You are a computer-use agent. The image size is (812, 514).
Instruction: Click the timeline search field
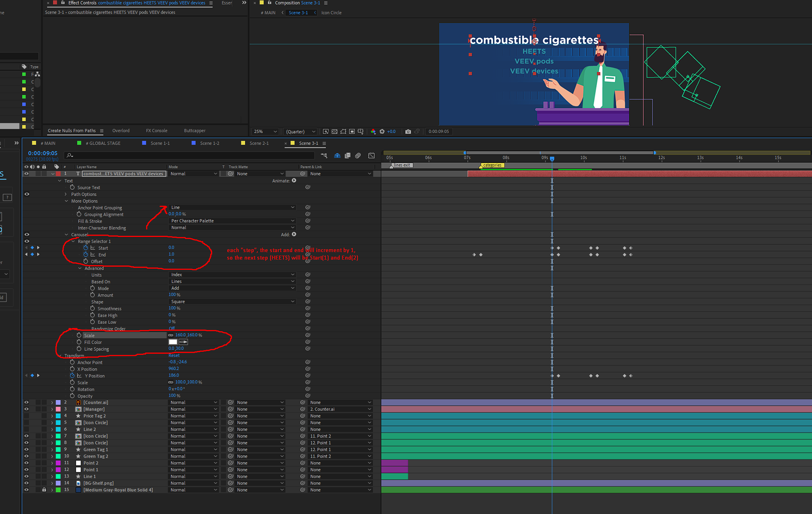189,156
